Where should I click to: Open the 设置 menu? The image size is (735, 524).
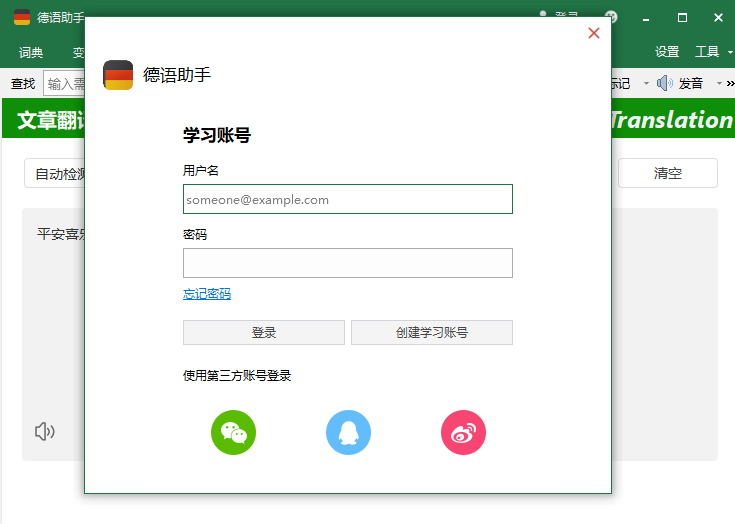(667, 52)
